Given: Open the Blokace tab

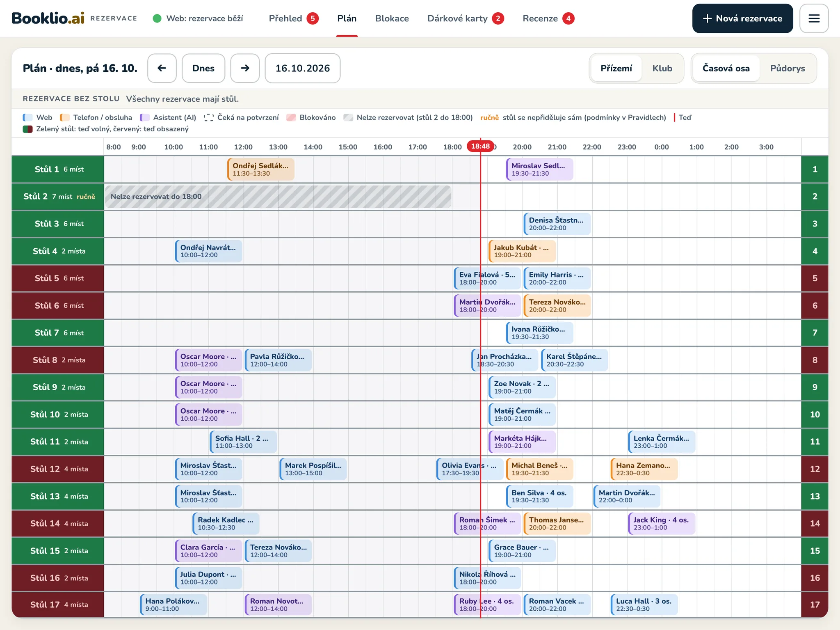Looking at the screenshot, I should 392,18.
